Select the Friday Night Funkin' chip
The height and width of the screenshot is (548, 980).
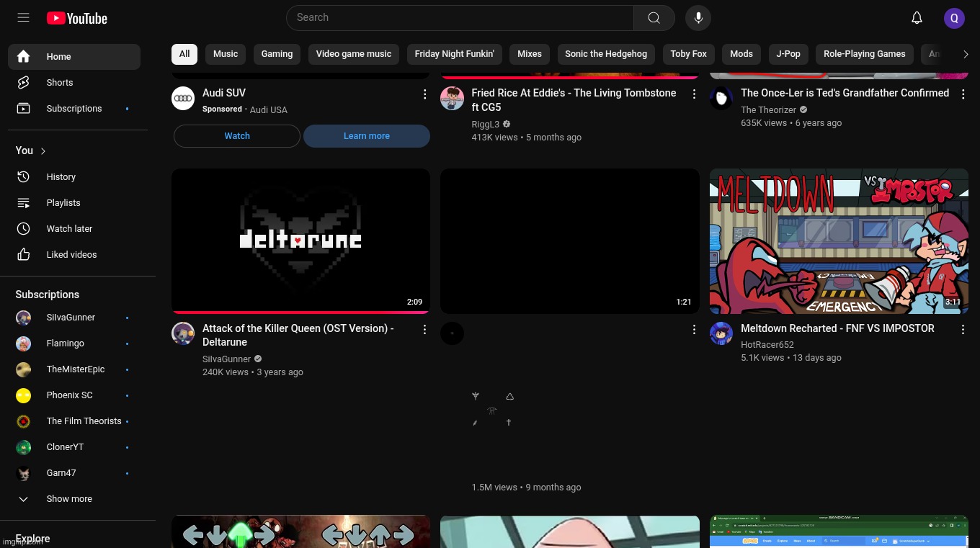pos(454,54)
